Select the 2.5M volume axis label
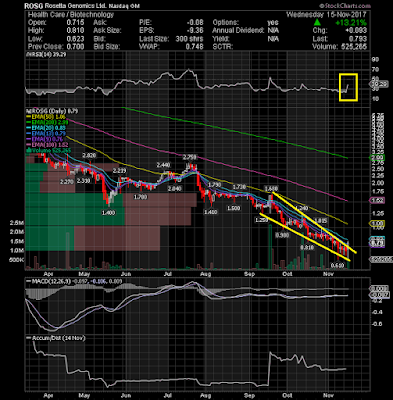 tap(17, 223)
